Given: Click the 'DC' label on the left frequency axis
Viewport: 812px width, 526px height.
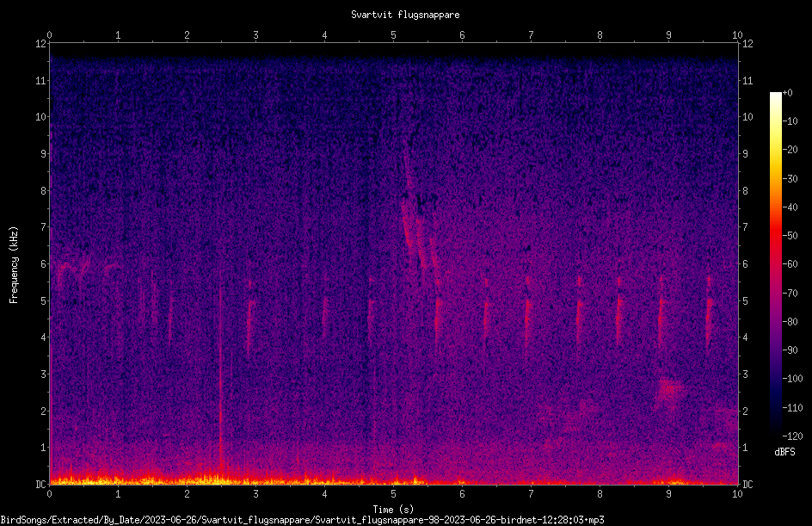Looking at the screenshot, I should [40, 485].
